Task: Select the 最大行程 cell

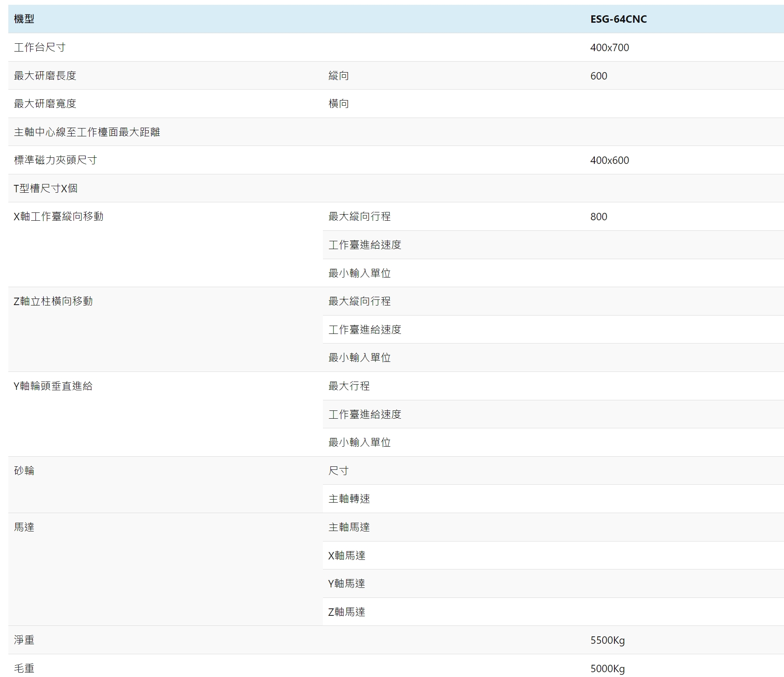Action: pyautogui.click(x=349, y=386)
